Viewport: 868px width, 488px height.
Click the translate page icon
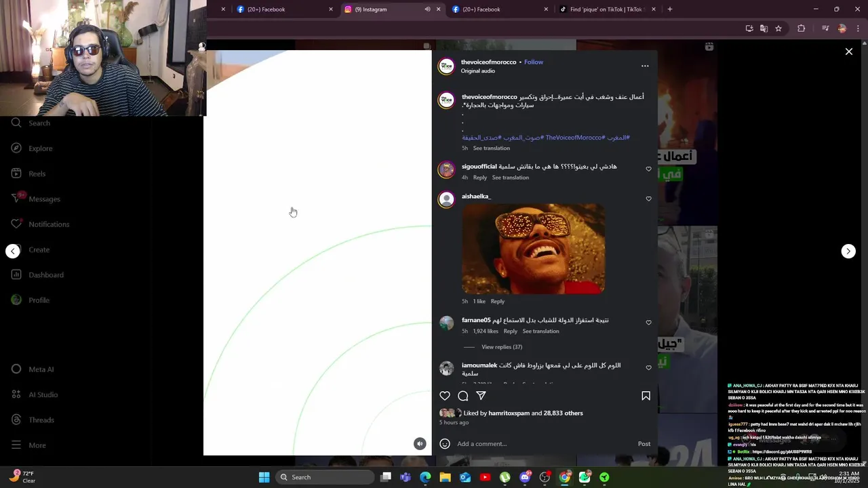[x=764, y=28]
